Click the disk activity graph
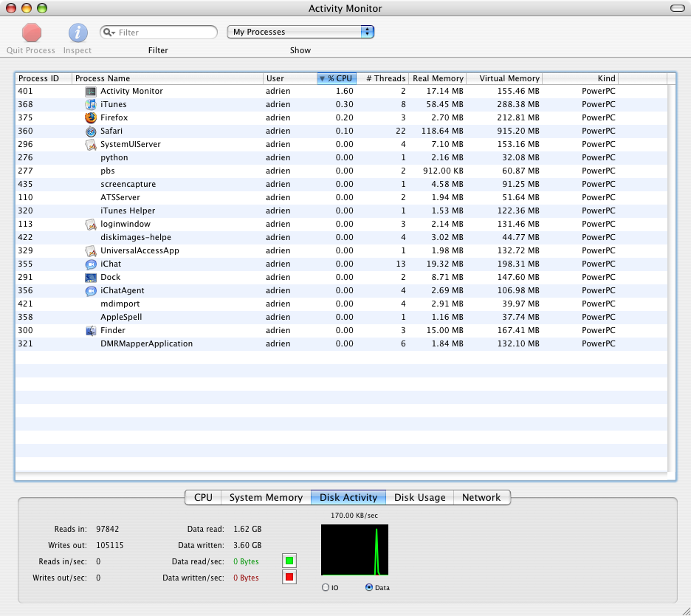 [x=355, y=550]
